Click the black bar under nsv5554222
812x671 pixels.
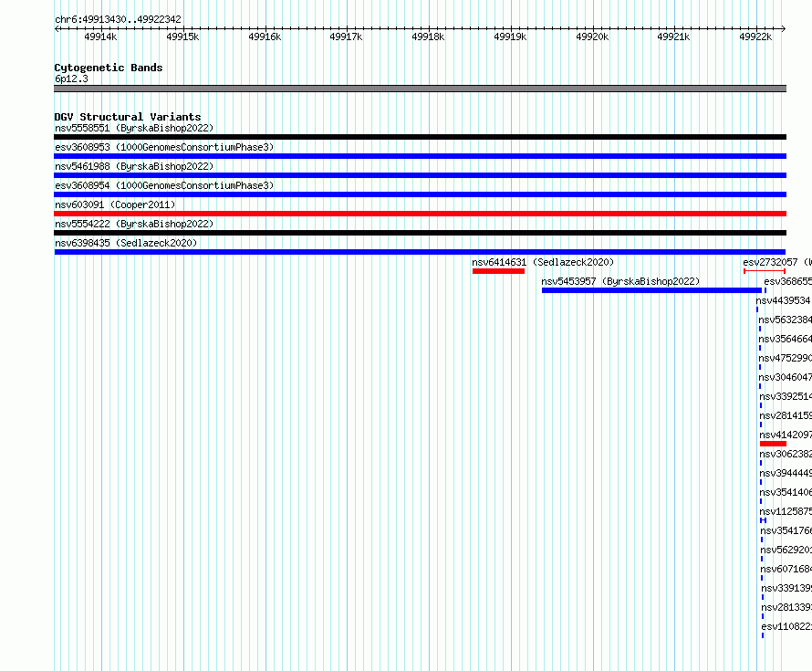[420, 233]
